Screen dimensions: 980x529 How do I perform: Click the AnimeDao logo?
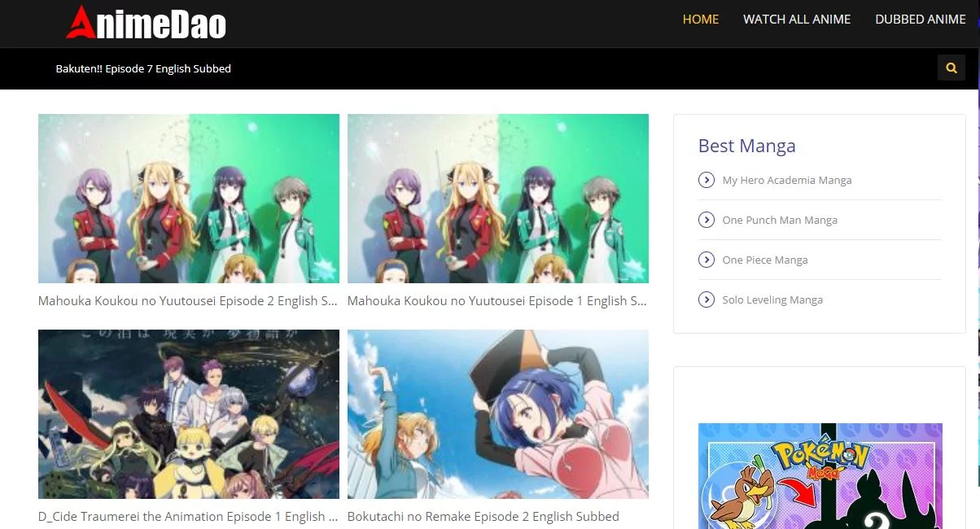[147, 23]
